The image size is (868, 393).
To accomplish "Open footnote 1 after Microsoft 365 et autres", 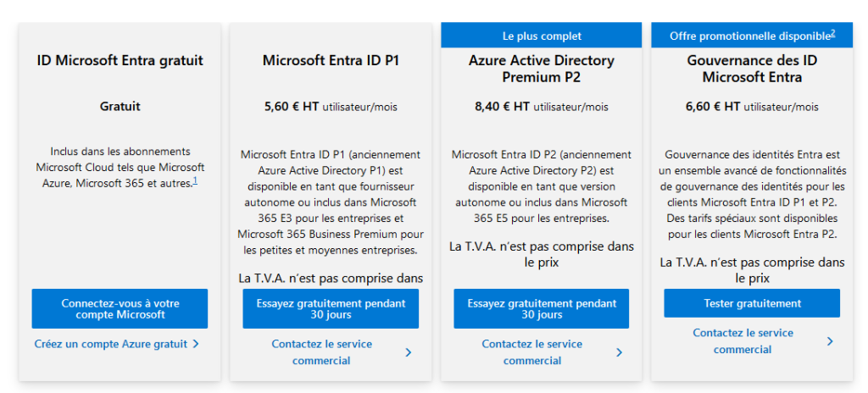I will 196,180.
